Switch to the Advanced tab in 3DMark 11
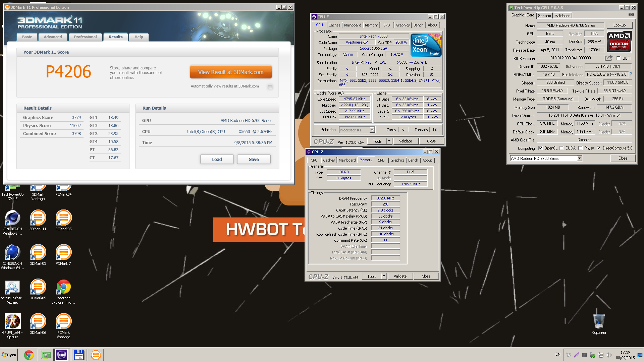 [x=53, y=37]
